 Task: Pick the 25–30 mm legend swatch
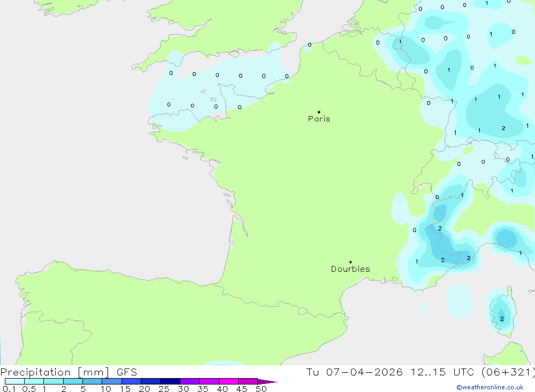[170, 381]
